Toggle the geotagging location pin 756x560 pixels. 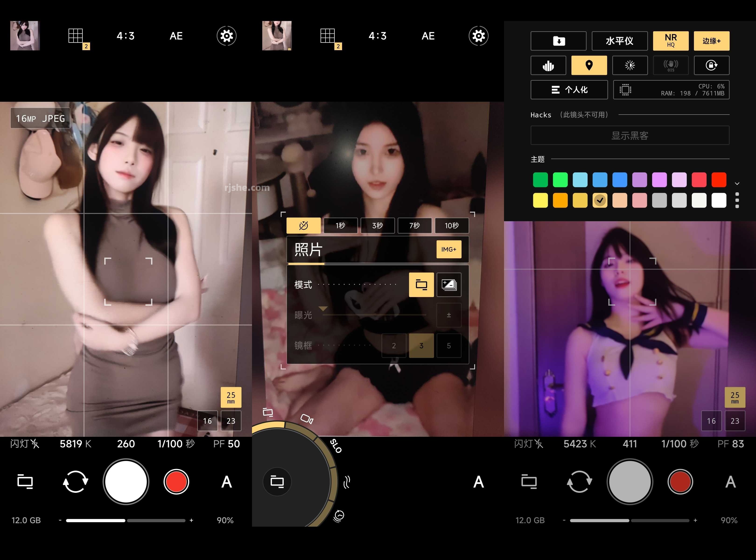(589, 65)
